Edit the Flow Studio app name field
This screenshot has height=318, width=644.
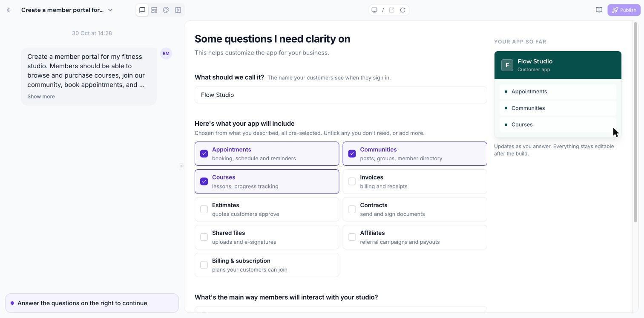[x=341, y=95]
